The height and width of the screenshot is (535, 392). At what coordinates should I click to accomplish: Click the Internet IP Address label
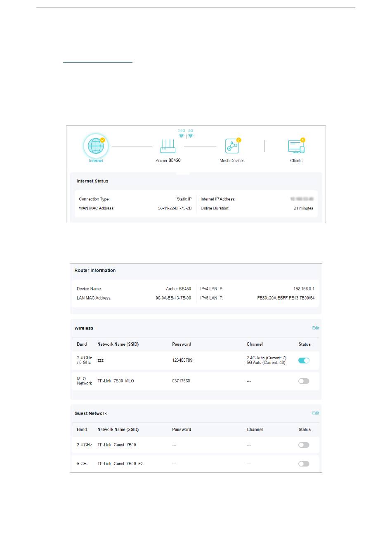pyautogui.click(x=218, y=199)
